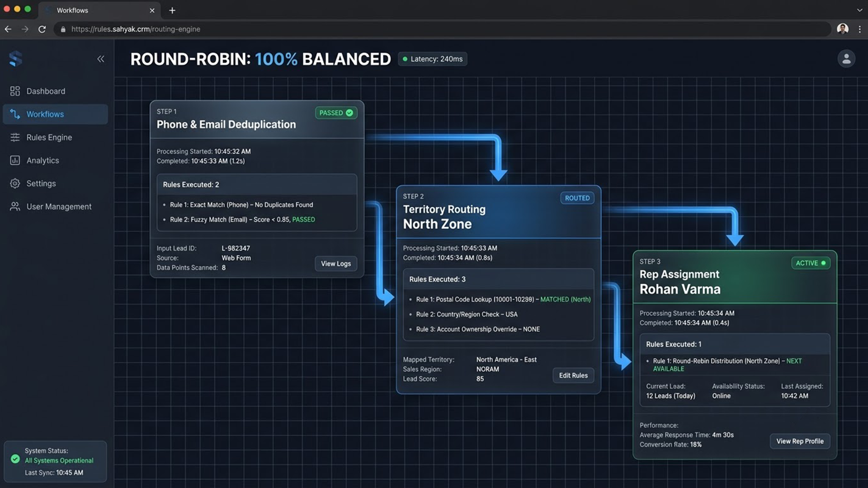
Task: Click browser back arrow
Action: point(8,29)
